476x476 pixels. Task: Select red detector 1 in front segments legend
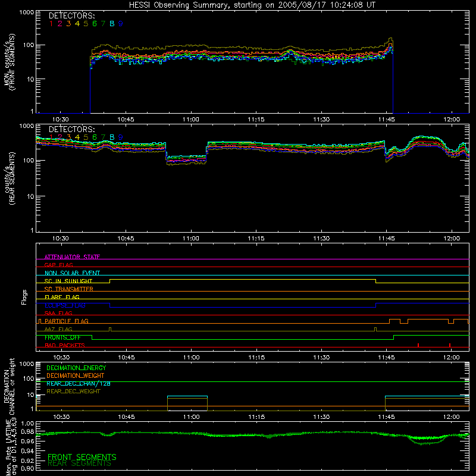(x=51, y=24)
